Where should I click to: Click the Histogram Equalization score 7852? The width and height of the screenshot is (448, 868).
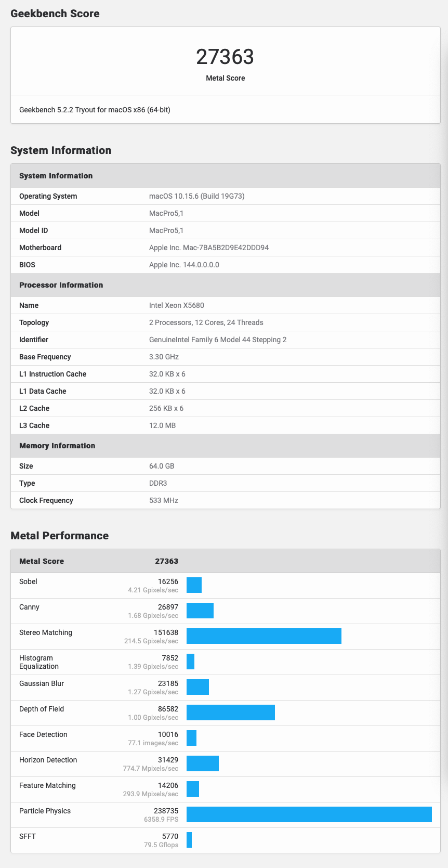point(170,658)
